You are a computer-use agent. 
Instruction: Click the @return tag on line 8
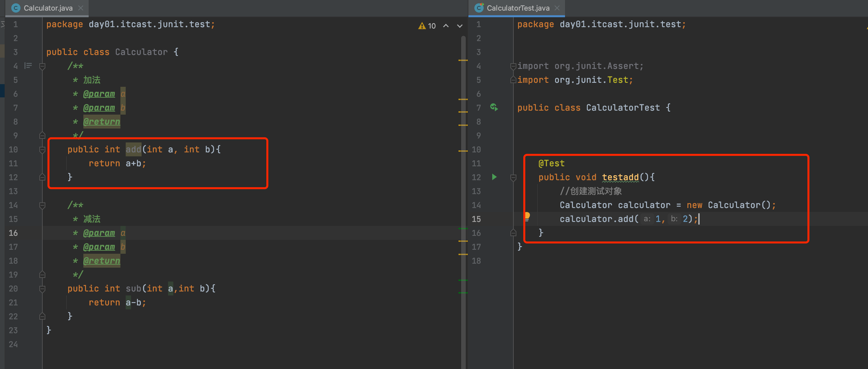(102, 122)
